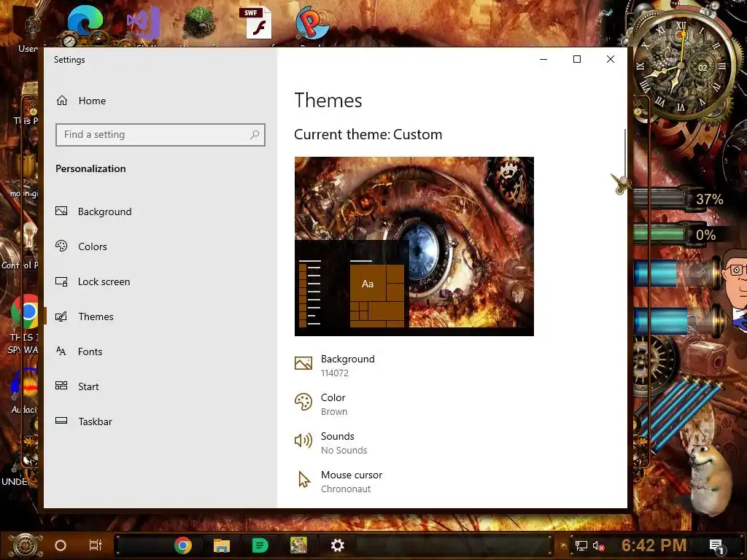Open Task View on taskbar

(96, 545)
